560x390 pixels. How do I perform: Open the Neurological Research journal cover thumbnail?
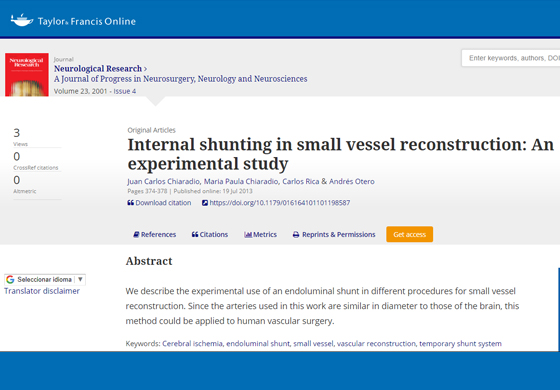click(27, 75)
